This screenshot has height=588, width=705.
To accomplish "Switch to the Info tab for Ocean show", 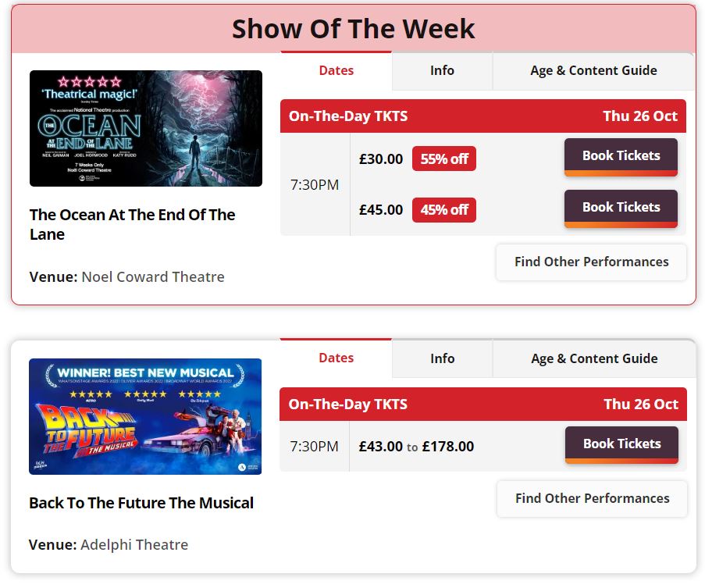I will point(442,70).
